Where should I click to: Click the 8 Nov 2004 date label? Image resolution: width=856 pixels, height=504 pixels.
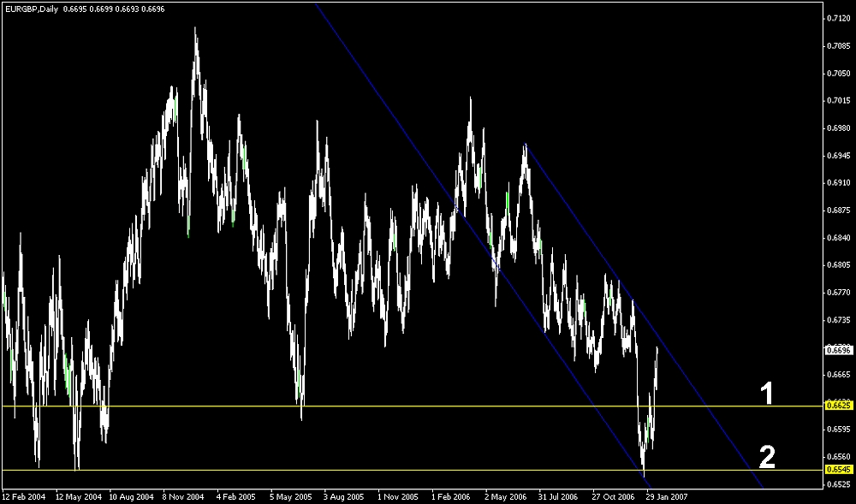click(x=184, y=495)
